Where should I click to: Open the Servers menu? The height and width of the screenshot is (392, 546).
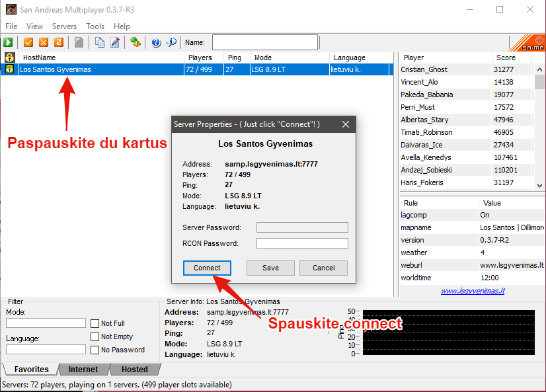click(x=64, y=26)
